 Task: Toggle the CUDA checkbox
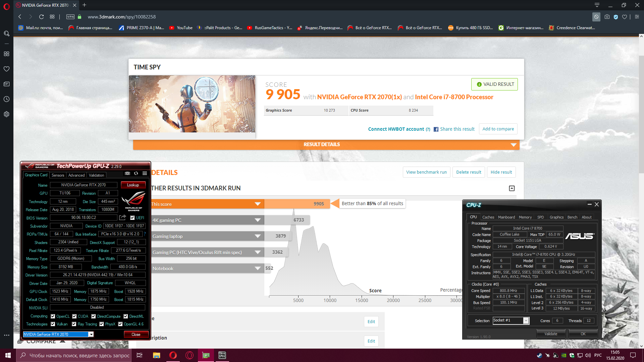[x=74, y=316]
